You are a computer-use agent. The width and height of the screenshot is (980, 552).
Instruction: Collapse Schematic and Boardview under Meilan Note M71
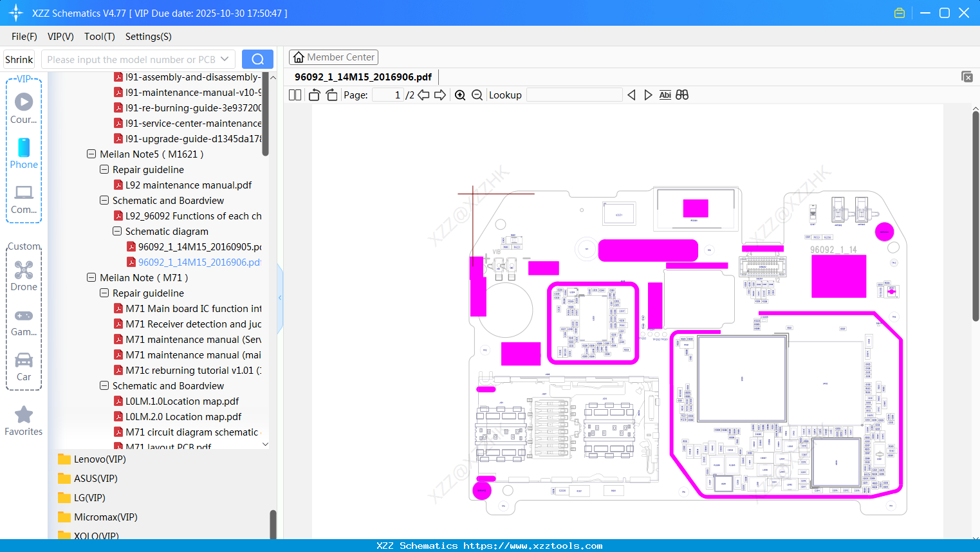[x=104, y=386]
